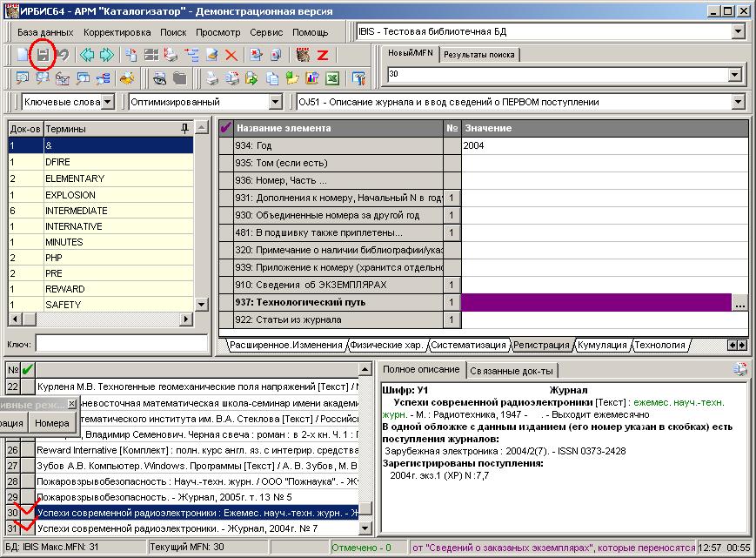This screenshot has width=756, height=558.
Task: Delete the record with the red X icon
Action: tap(231, 55)
